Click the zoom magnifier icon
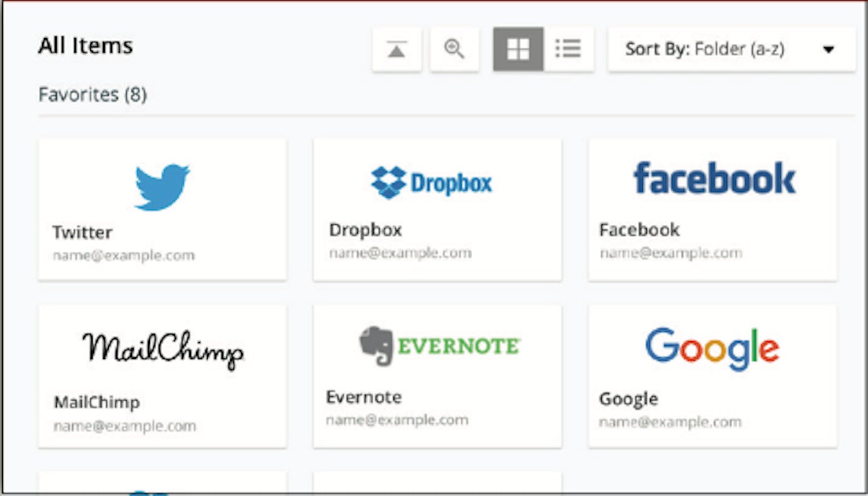 (x=454, y=49)
